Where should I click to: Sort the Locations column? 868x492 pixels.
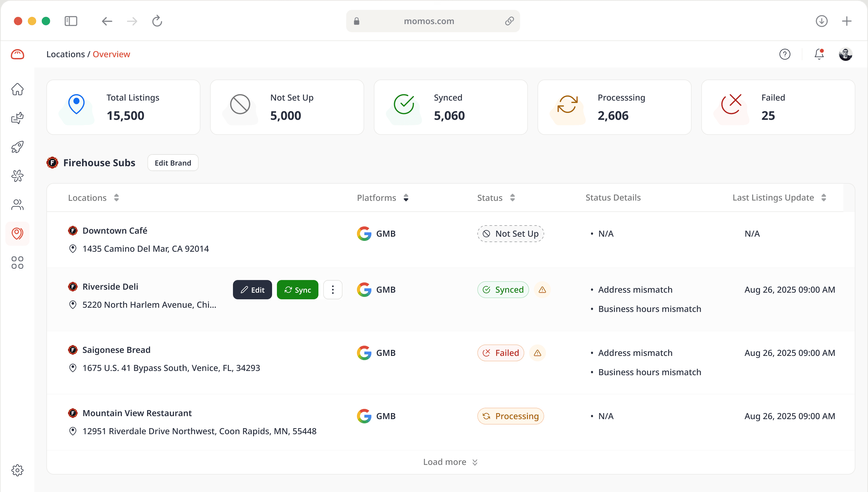pos(117,198)
